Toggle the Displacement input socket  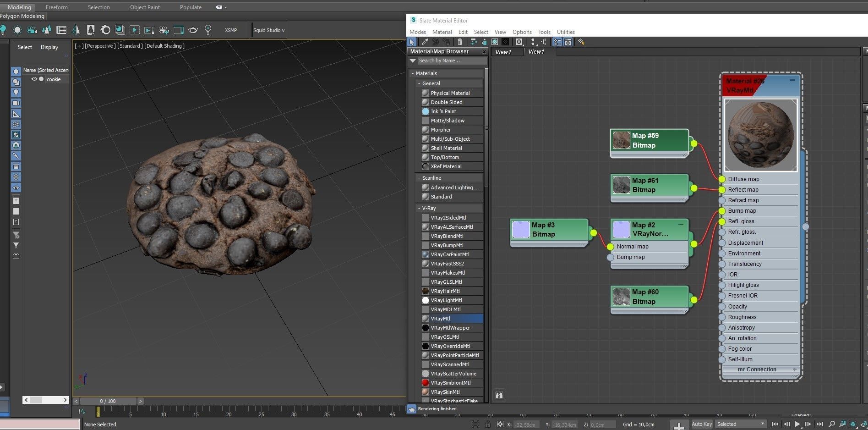click(x=722, y=243)
